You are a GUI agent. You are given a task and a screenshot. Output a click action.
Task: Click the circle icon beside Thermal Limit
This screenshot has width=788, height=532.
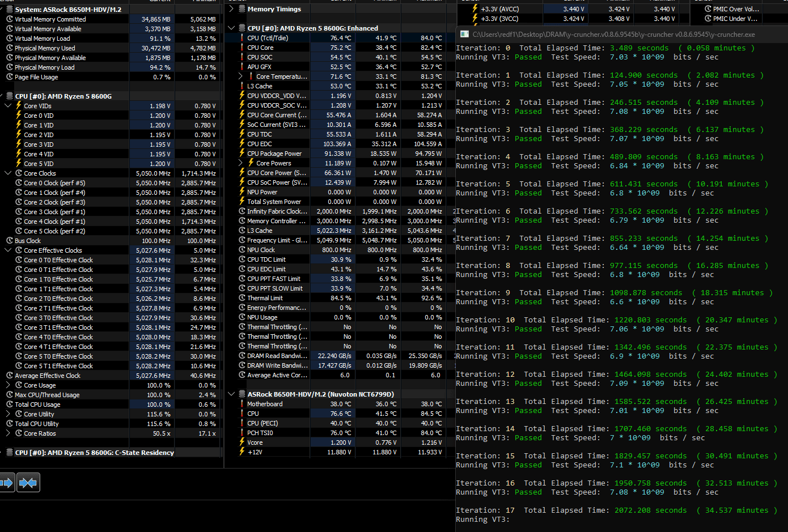(x=242, y=298)
